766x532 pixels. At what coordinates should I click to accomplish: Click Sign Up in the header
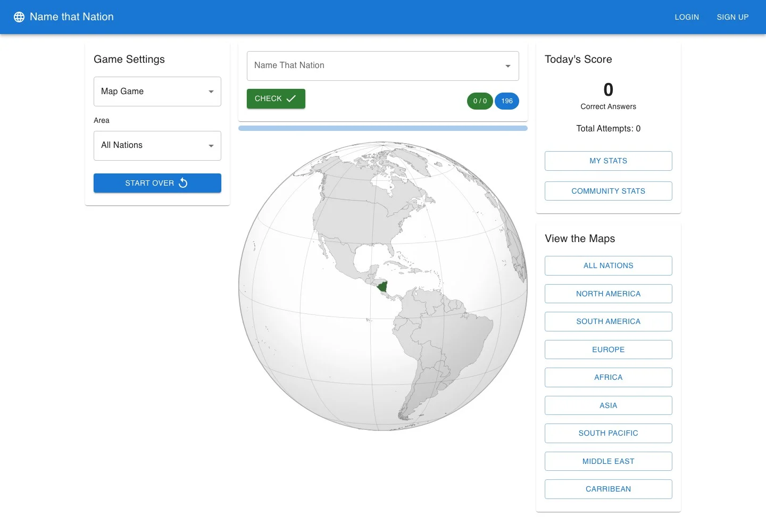(x=732, y=17)
